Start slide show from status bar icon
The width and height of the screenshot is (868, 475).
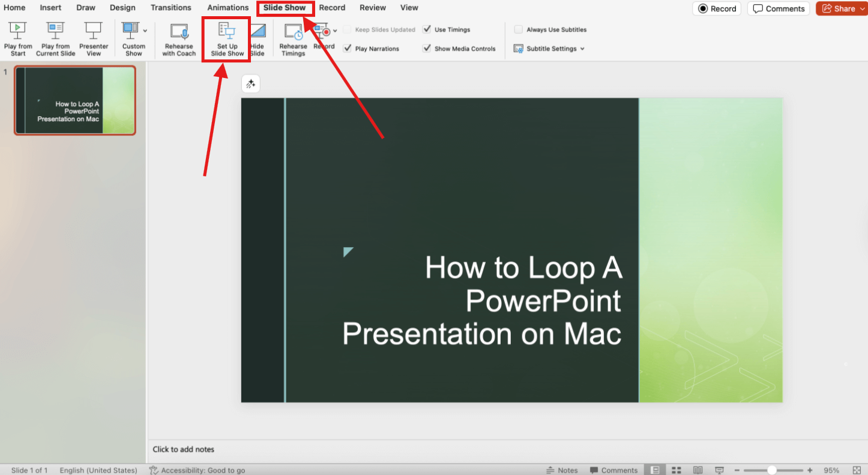click(719, 470)
